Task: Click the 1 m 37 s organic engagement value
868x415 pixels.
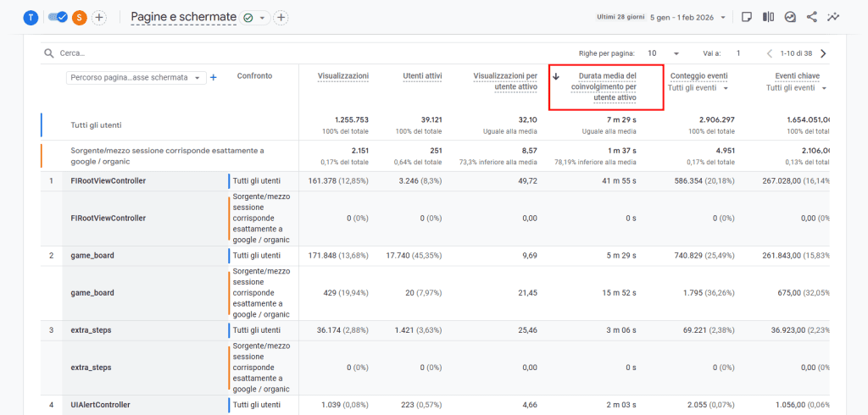Action: click(621, 151)
